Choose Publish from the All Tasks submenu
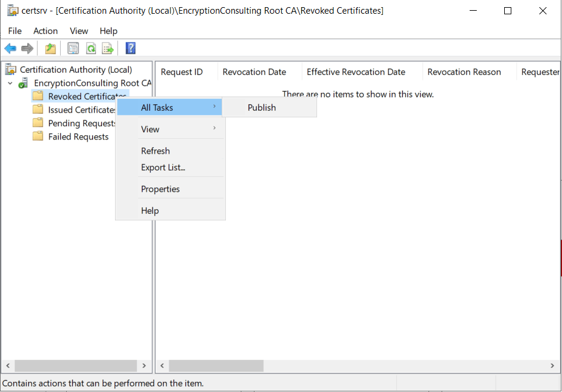Image resolution: width=562 pixels, height=392 pixels. 269,107
